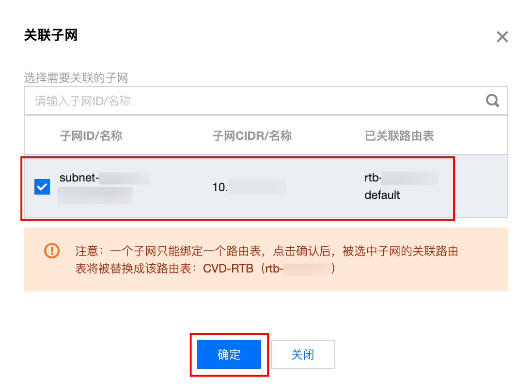The height and width of the screenshot is (392, 532).
Task: Click the 已关联路由表 column header
Action: (x=399, y=136)
